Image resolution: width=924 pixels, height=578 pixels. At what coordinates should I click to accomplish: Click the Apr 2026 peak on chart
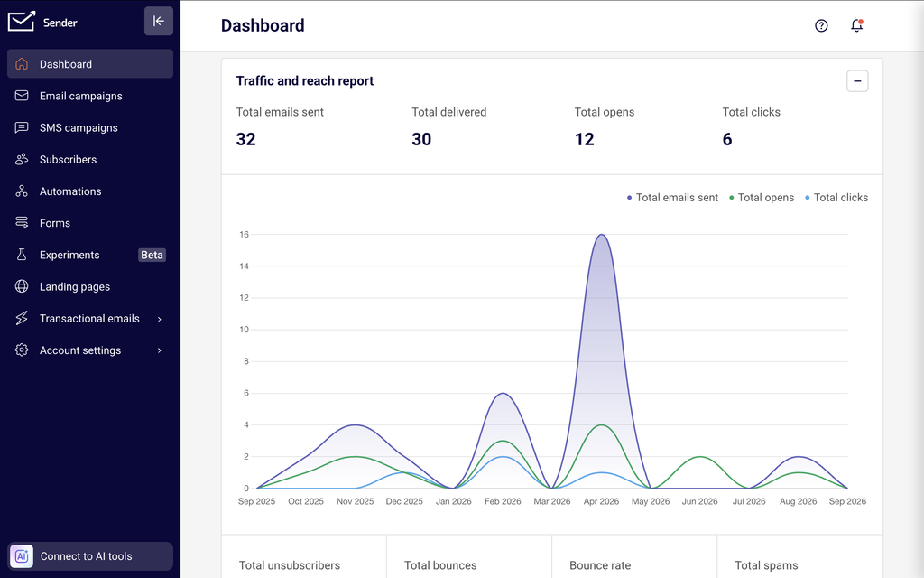(x=601, y=235)
